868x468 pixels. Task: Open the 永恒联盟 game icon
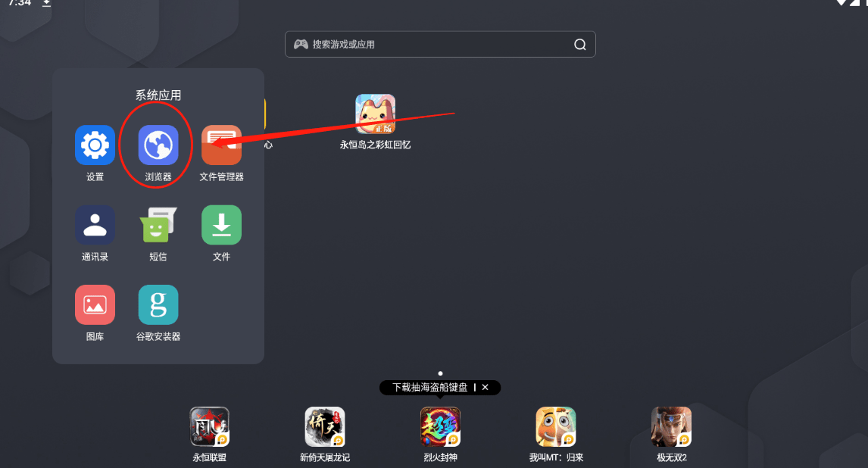coord(209,426)
